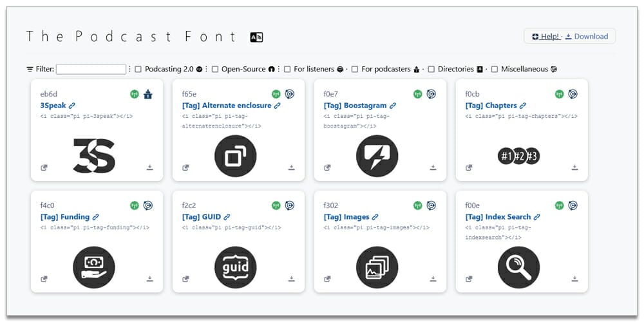Click the f0e7 glyph code
The width and height of the screenshot is (644, 322).
(331, 95)
